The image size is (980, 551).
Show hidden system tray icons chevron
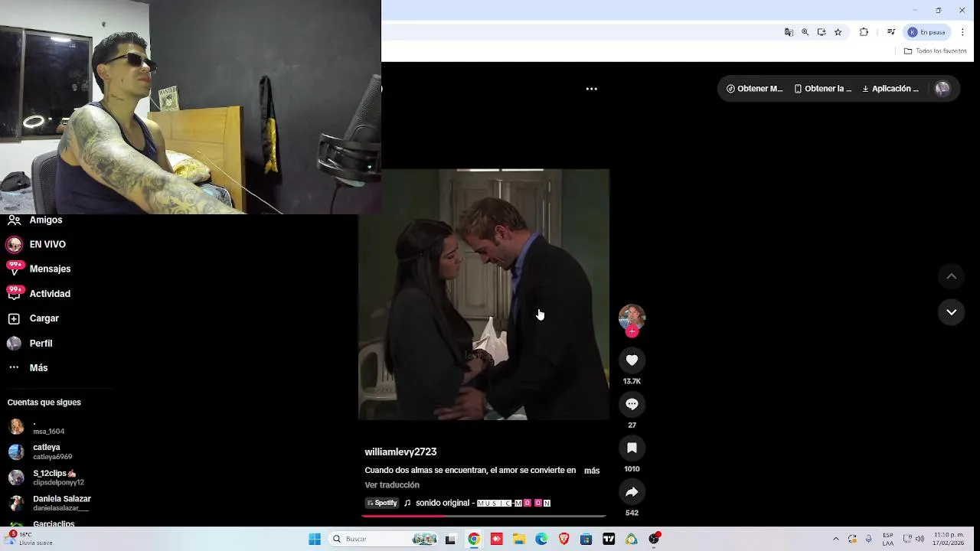[x=835, y=539]
